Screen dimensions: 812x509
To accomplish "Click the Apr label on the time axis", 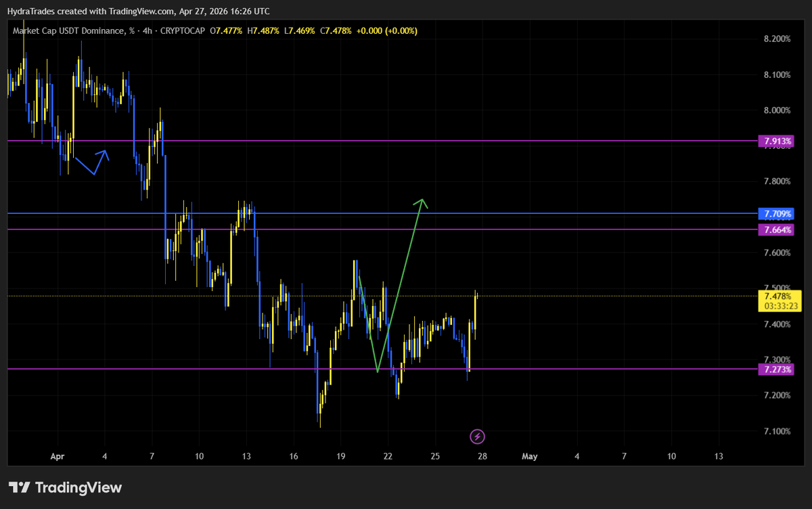I will (x=57, y=456).
